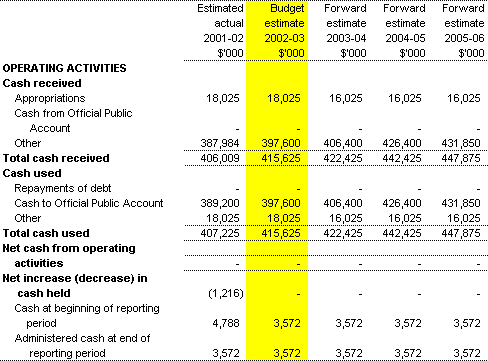Select Net cash from operating label
The image size is (488, 361).
[69, 248]
